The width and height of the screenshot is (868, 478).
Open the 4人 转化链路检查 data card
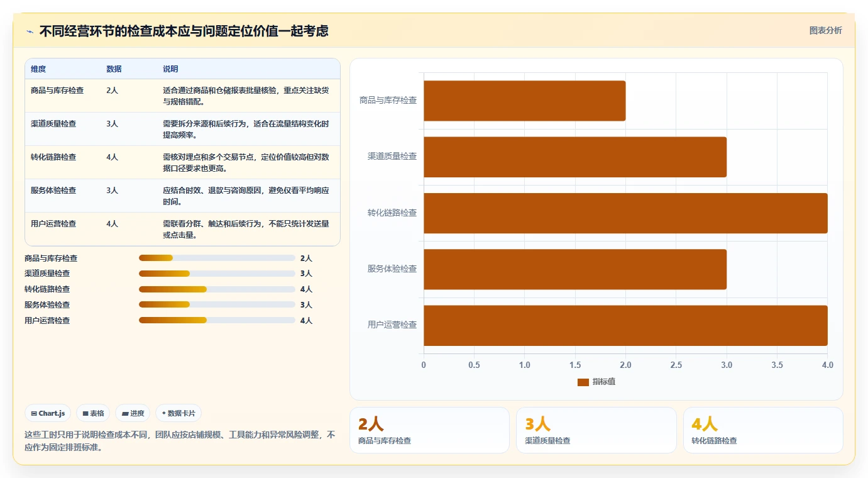[x=763, y=430]
